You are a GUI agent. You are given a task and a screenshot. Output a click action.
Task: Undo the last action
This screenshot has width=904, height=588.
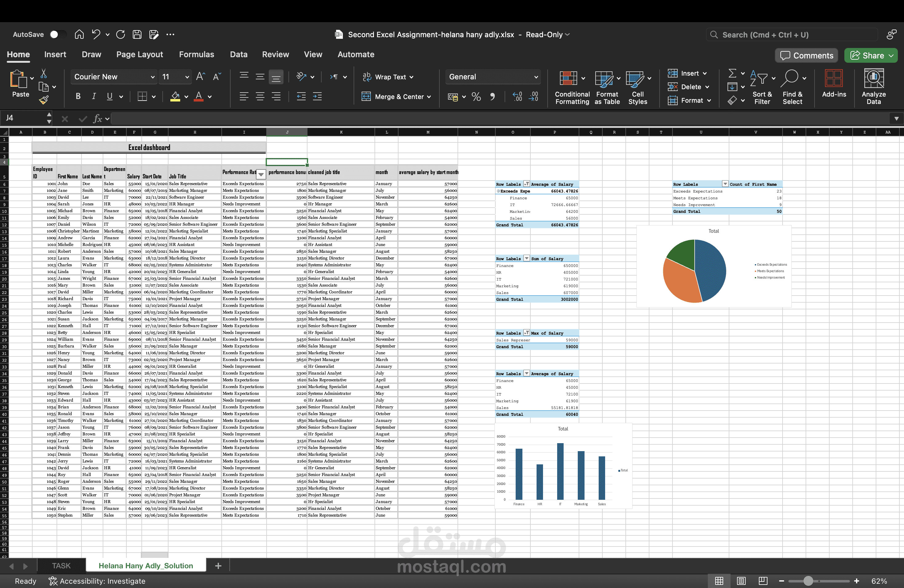96,34
